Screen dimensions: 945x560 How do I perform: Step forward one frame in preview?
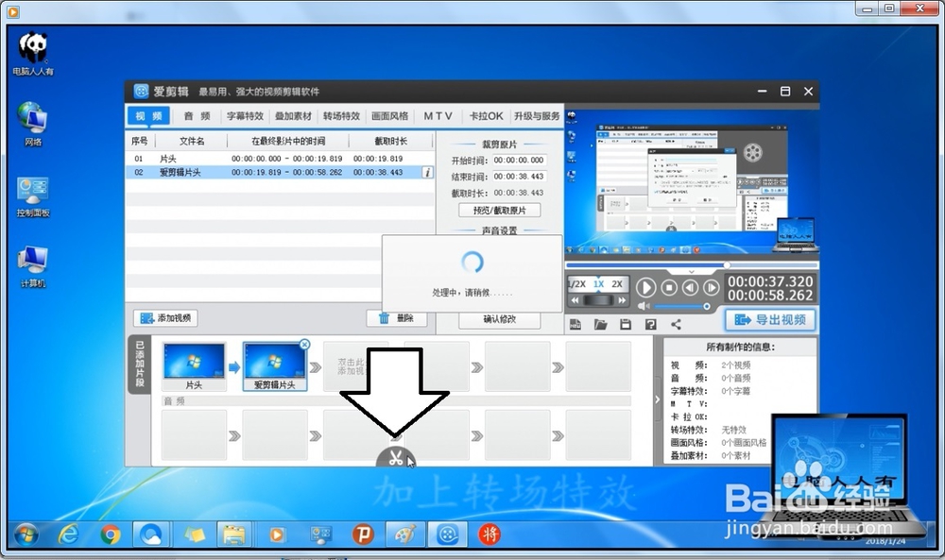(x=712, y=288)
